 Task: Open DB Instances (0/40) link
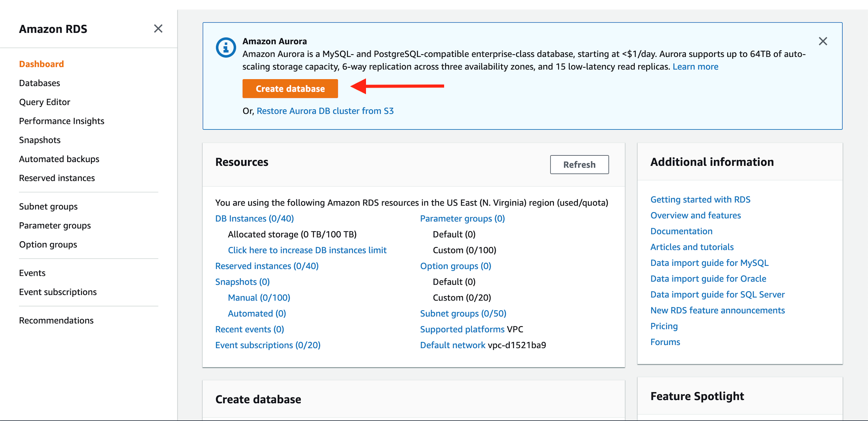254,219
